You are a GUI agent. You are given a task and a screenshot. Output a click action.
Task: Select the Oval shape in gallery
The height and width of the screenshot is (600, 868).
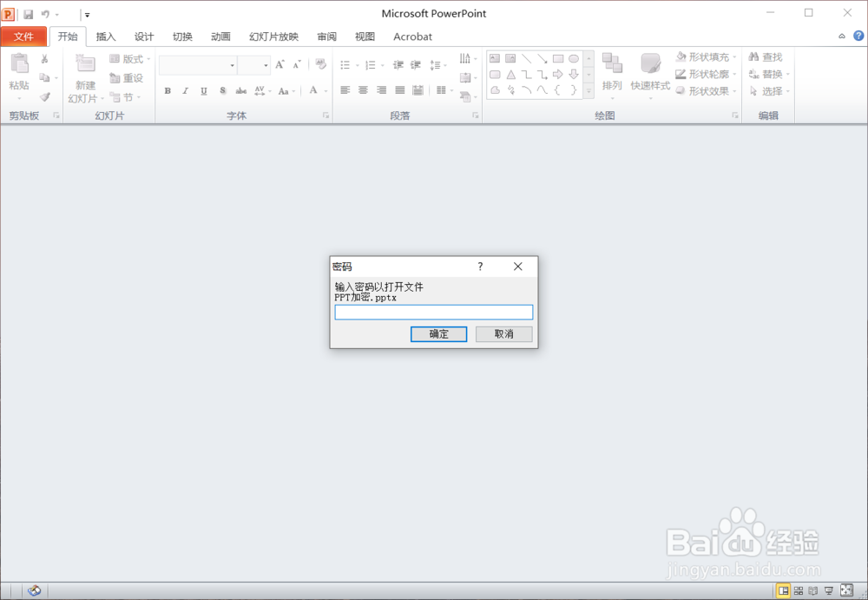coord(574,59)
